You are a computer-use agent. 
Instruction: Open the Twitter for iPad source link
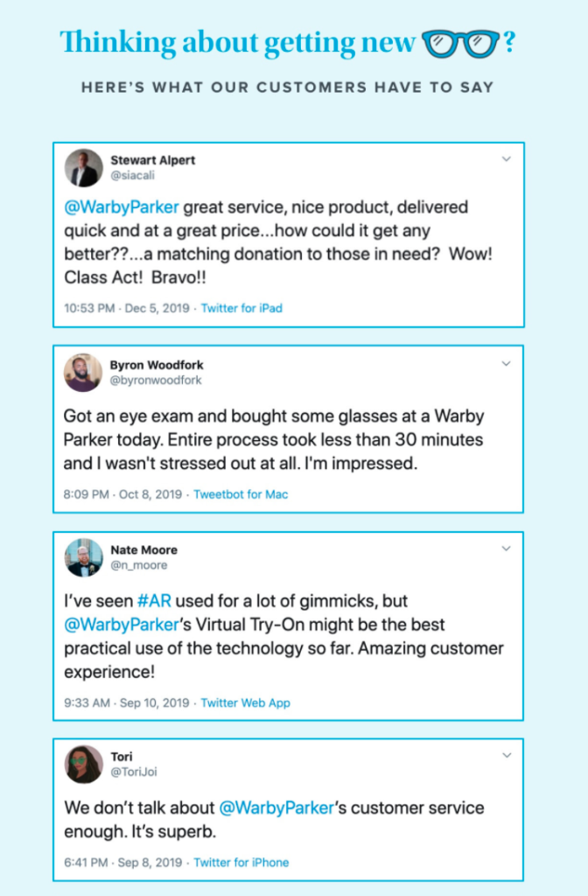(241, 308)
